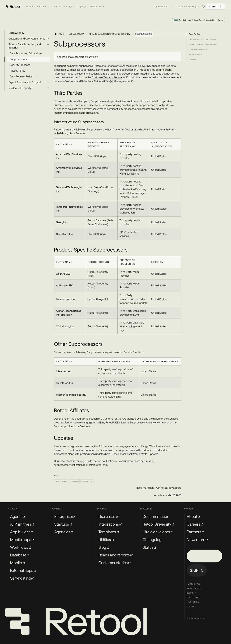Click the external link icon next to Blog
Screen dimensions: 231x644
tap(108, 547)
